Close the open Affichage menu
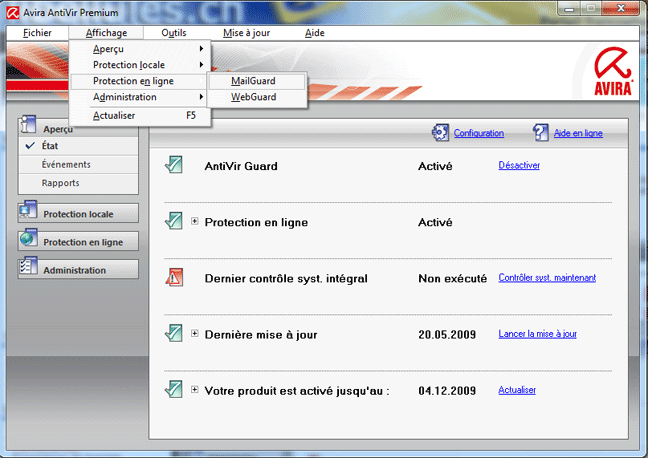Screen dimensions: 648x458 (x=106, y=33)
